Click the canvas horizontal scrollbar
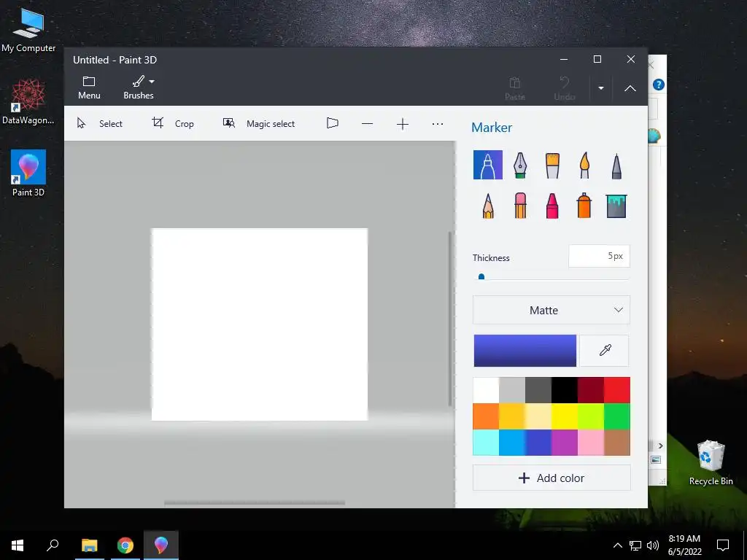Screen dimensions: 747x560 click(255, 502)
